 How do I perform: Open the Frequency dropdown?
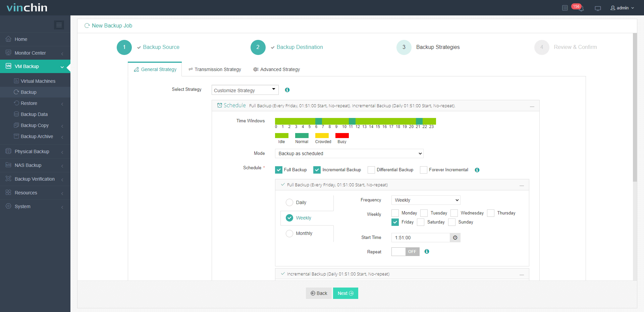coord(426,200)
